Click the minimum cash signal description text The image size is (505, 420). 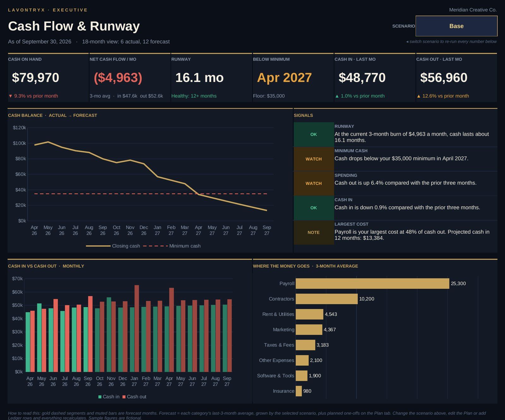pyautogui.click(x=401, y=159)
